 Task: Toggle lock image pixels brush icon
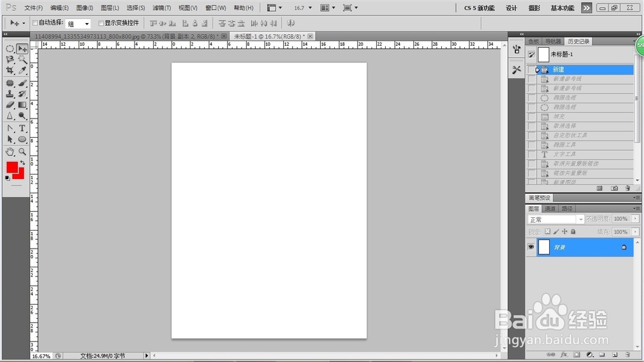point(556,232)
